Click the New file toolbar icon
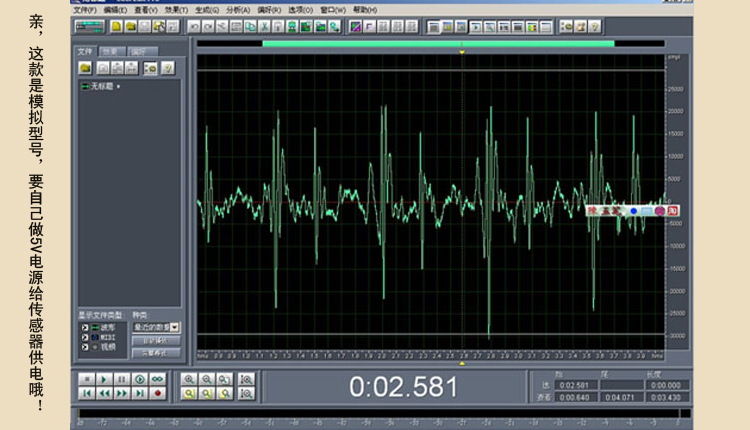This screenshot has width=750, height=430. coord(116,26)
